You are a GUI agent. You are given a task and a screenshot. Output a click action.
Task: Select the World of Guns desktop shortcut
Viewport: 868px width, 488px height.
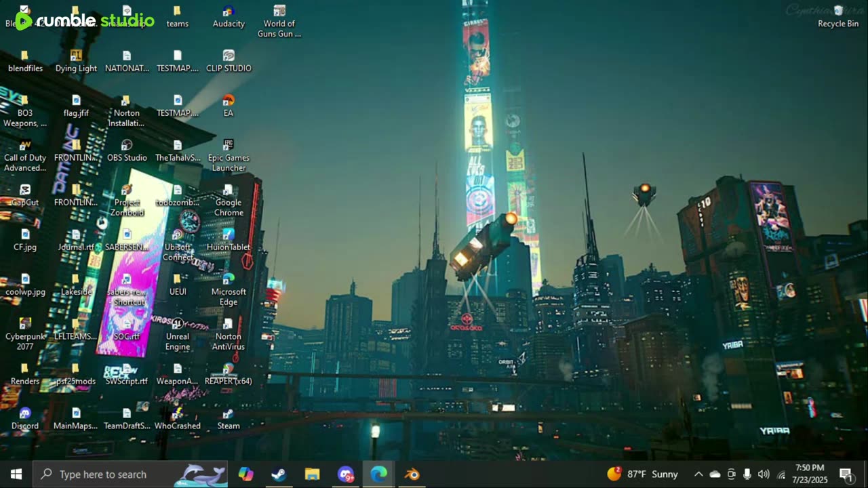[279, 21]
